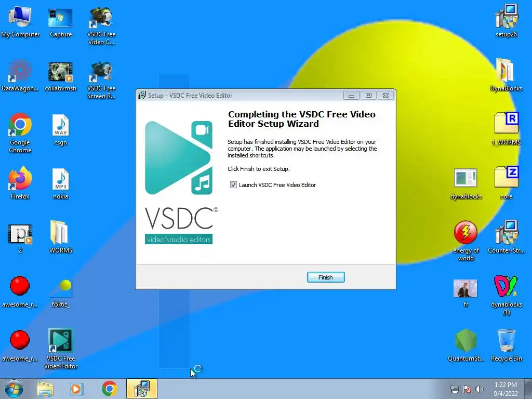The width and height of the screenshot is (532, 399).
Task: Select the 65k6z_ desktop file
Action: (60, 292)
